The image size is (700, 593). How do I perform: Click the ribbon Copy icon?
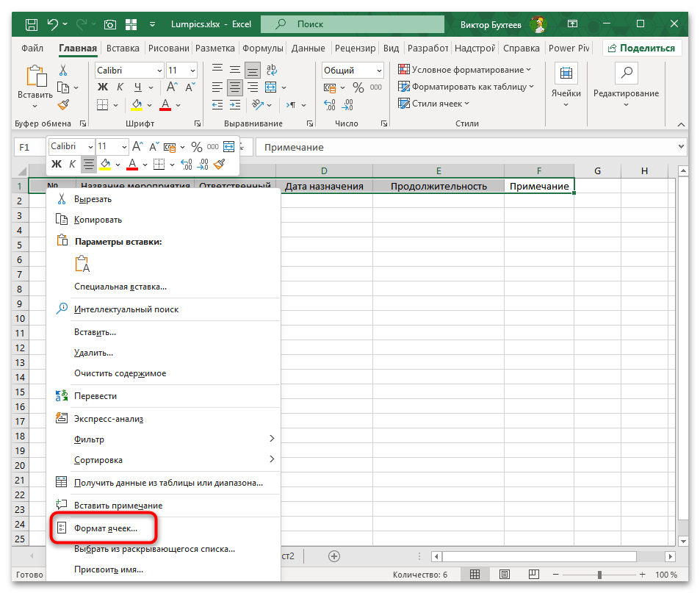click(x=63, y=87)
